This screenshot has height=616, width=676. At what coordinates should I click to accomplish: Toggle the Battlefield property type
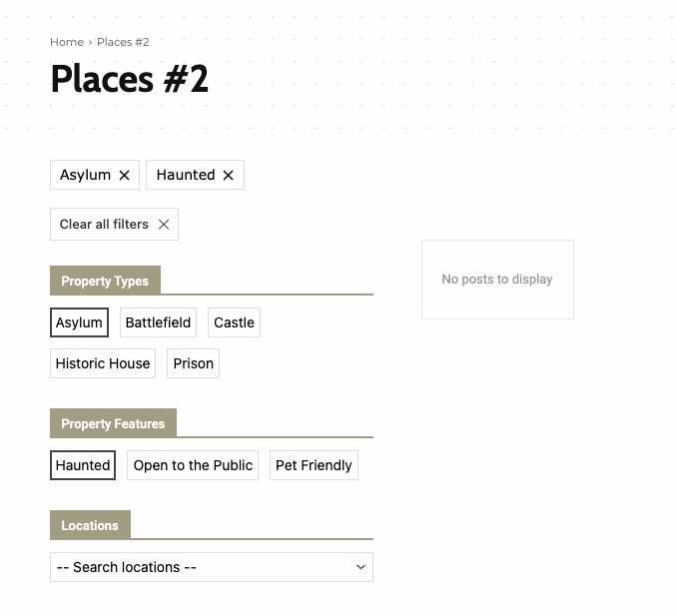click(158, 322)
